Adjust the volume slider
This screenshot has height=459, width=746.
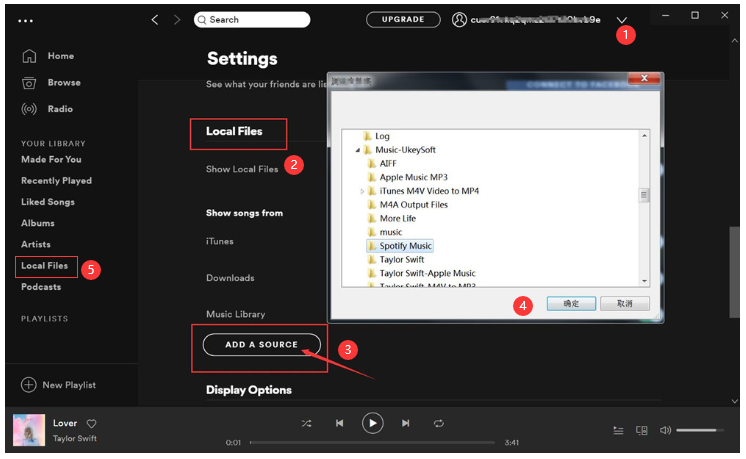(x=699, y=430)
